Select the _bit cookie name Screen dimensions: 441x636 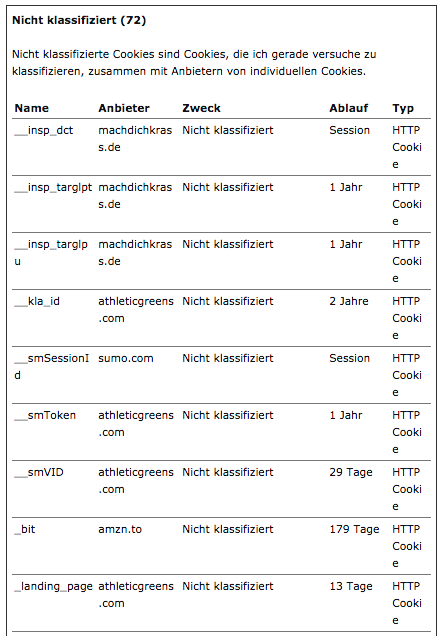tap(25, 529)
